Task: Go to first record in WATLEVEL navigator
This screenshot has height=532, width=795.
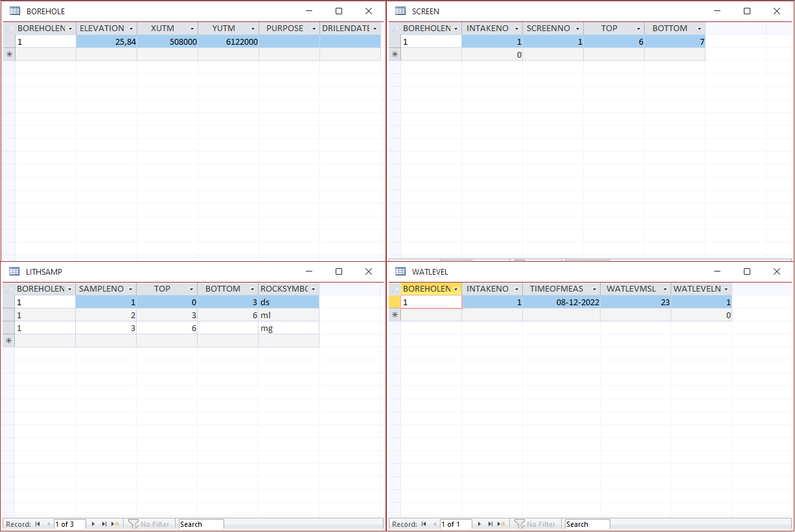Action: tap(424, 524)
